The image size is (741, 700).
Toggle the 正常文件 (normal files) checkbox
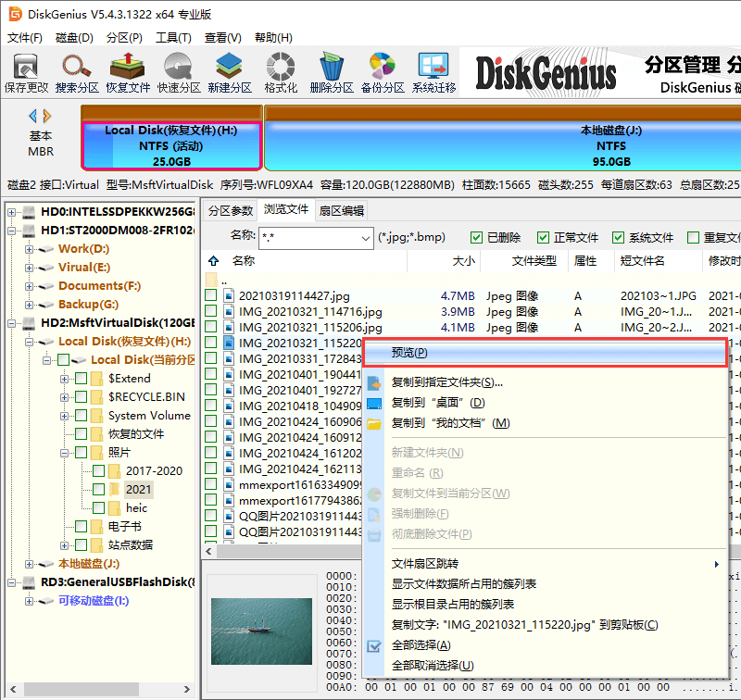pos(543,238)
